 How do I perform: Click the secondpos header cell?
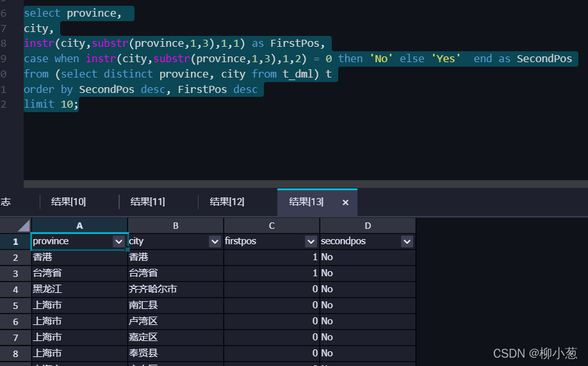(368, 242)
